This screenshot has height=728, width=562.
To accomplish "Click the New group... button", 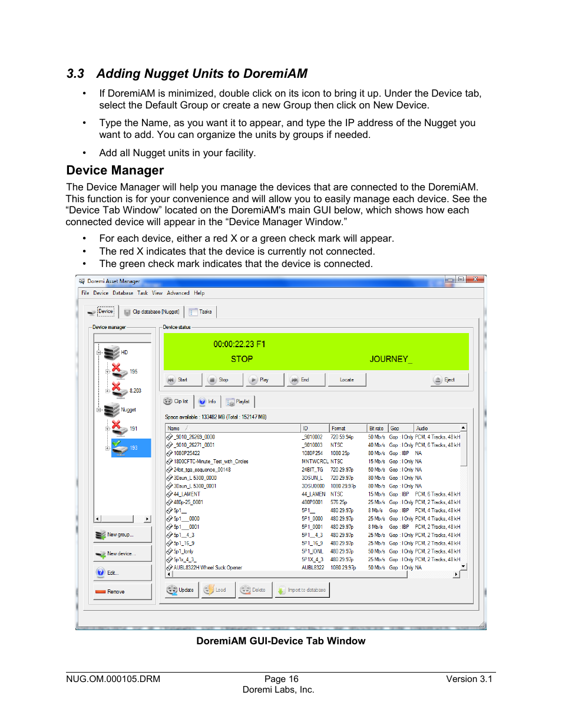I will pos(123,535).
